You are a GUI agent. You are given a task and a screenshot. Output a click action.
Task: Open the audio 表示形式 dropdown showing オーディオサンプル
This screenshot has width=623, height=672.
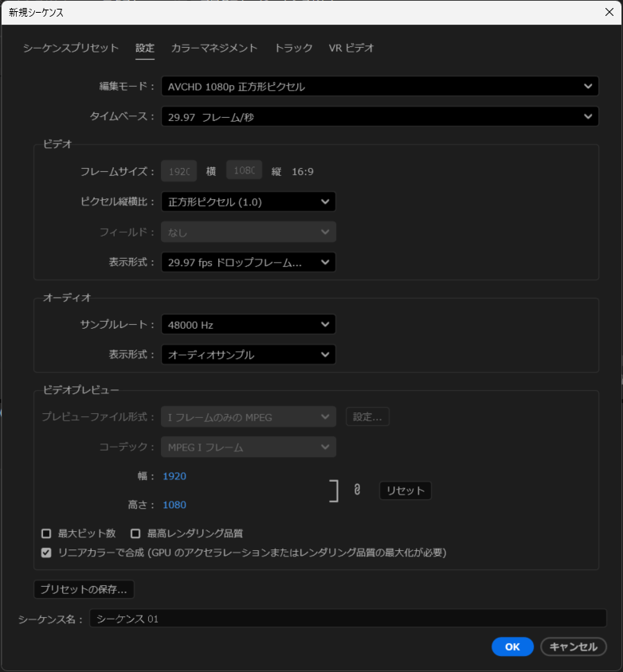(249, 355)
